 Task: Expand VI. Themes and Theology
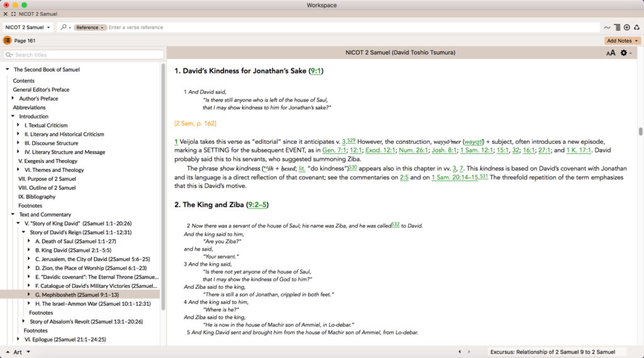coord(18,170)
